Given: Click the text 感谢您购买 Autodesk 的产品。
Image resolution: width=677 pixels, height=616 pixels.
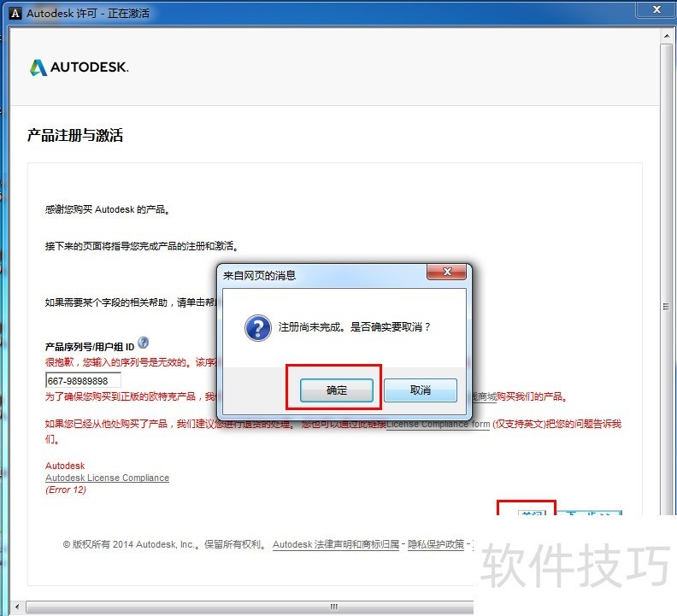Looking at the screenshot, I should coord(108,209).
